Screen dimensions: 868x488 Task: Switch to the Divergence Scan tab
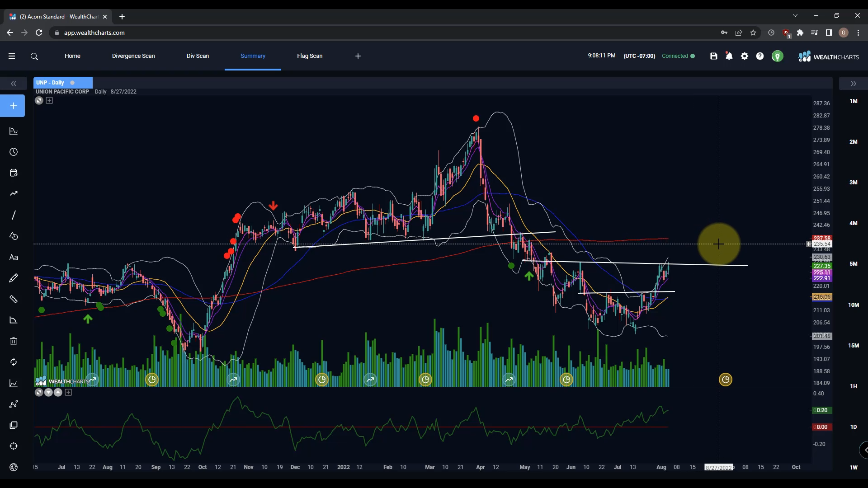click(133, 56)
